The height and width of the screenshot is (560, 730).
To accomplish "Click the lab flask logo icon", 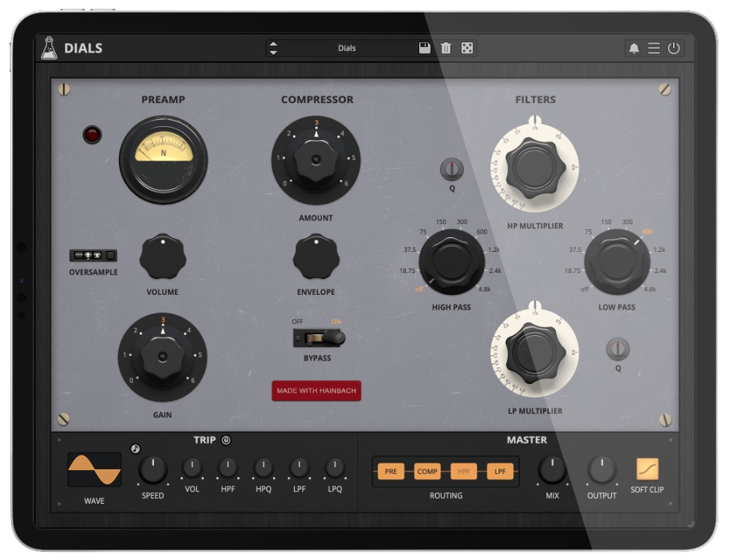I will click(x=49, y=48).
